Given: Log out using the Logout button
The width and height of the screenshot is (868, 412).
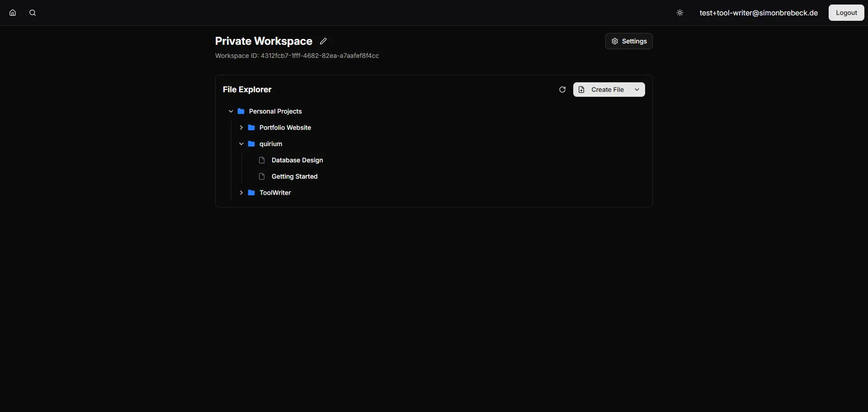Looking at the screenshot, I should [x=846, y=13].
